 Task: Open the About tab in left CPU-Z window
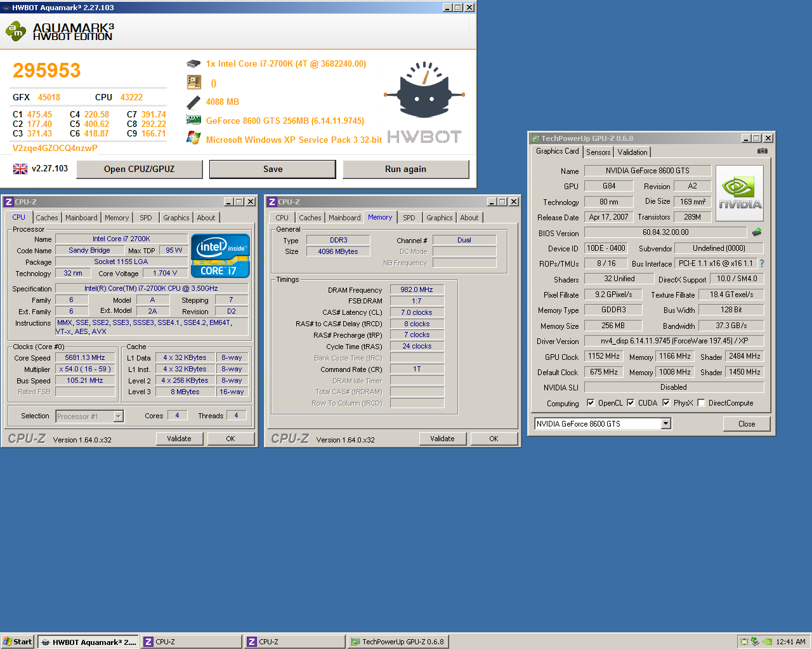(206, 218)
